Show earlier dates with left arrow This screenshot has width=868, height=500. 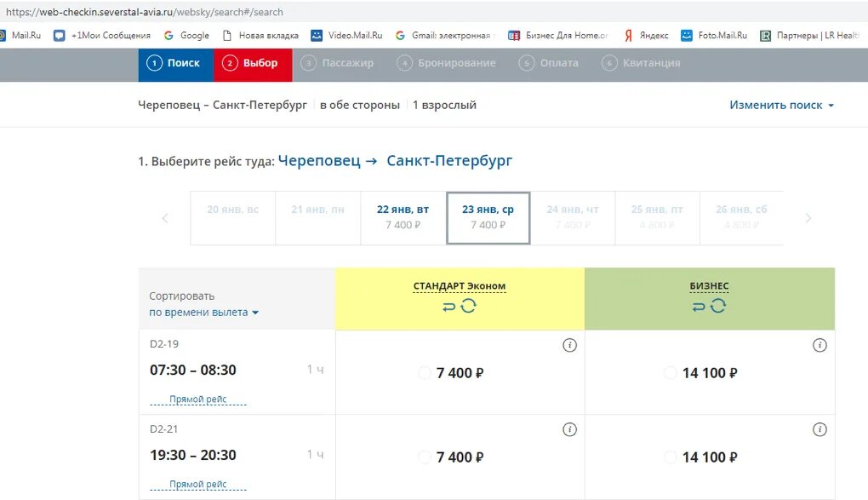point(165,218)
